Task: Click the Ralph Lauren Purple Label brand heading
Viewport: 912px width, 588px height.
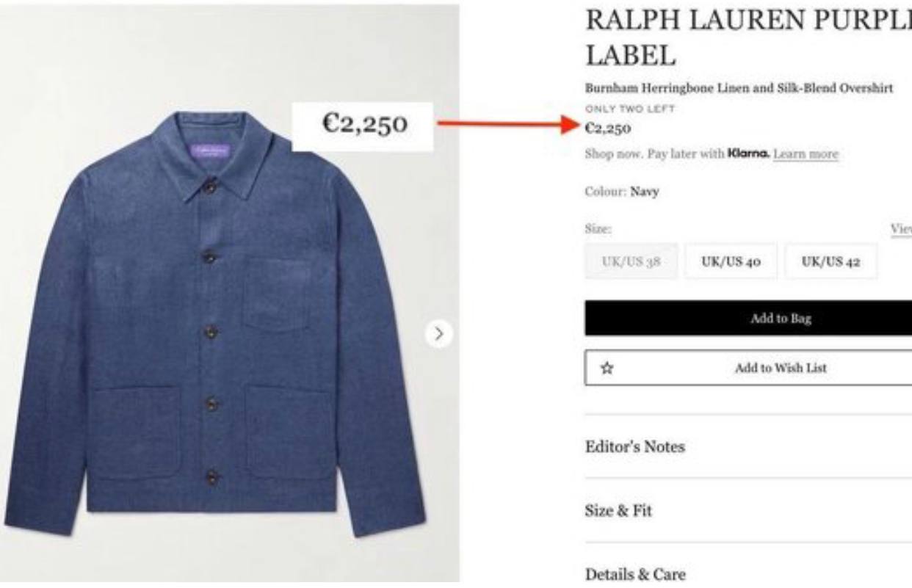Action: (x=748, y=37)
